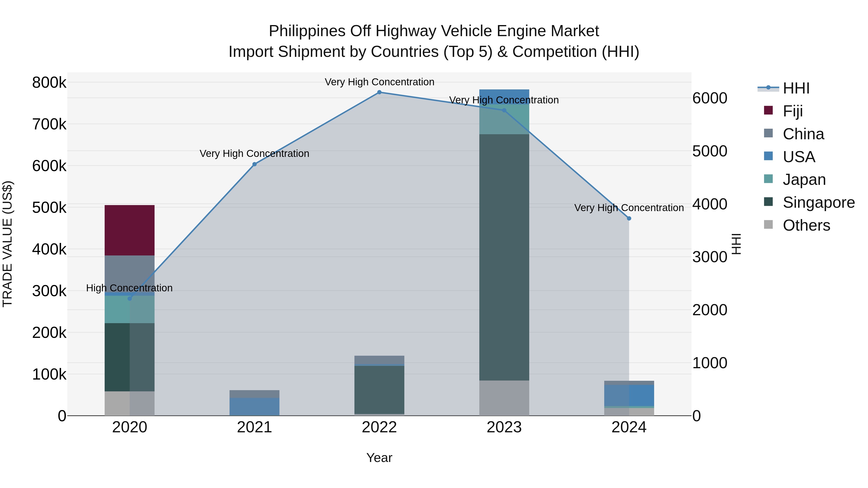Click 'Very High Concentration' annotation above 2024

click(x=629, y=208)
